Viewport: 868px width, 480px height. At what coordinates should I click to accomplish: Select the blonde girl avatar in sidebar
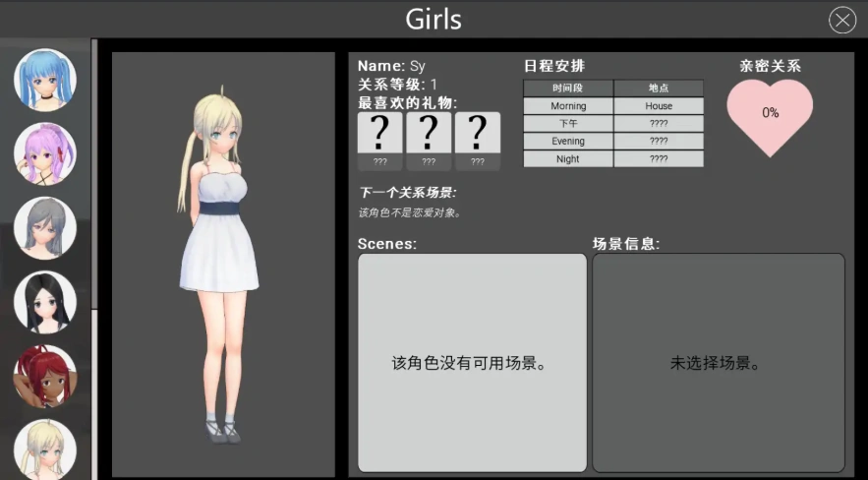(45, 449)
